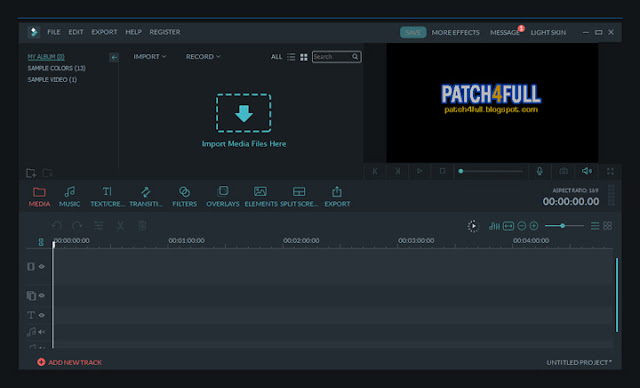Click the EXPORT toolbar icon

[337, 197]
